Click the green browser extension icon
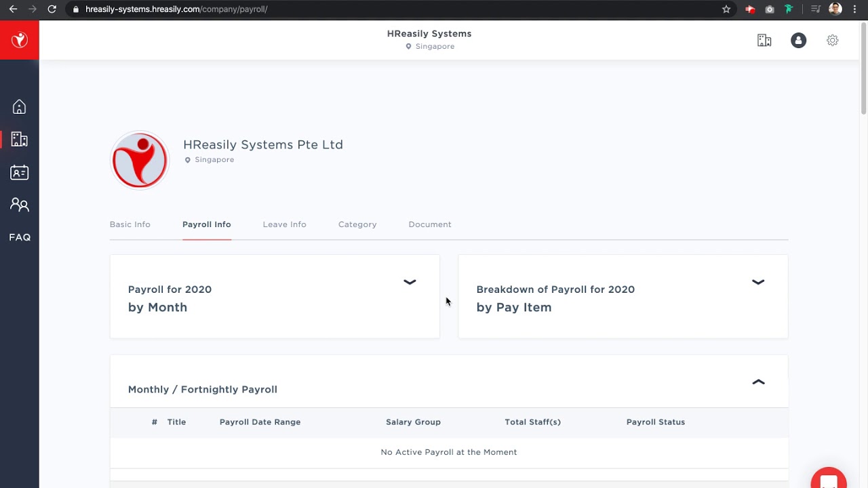This screenshot has width=868, height=488. pos(789,9)
